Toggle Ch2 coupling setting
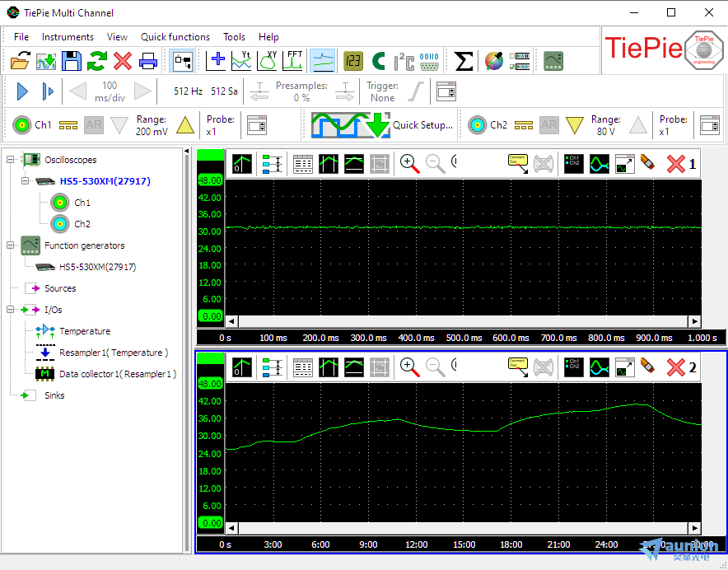728x570 pixels. 524,125
